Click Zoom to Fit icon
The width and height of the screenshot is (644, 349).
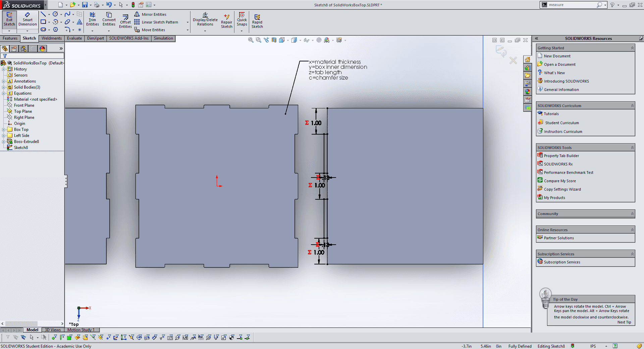pos(251,40)
